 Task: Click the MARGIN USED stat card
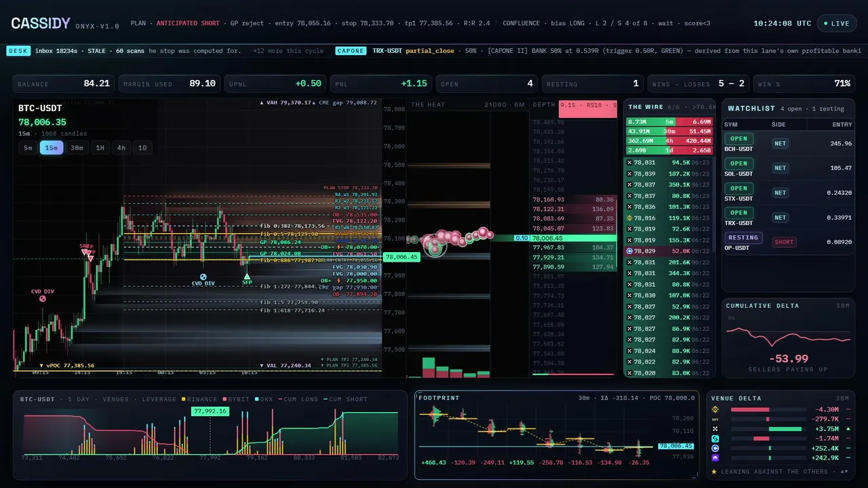[x=170, y=83]
